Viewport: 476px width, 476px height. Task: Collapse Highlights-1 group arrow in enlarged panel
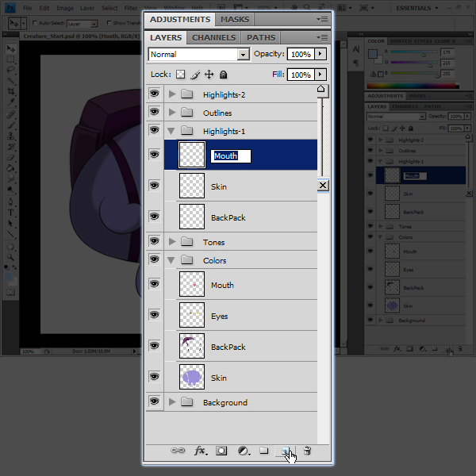[171, 131]
